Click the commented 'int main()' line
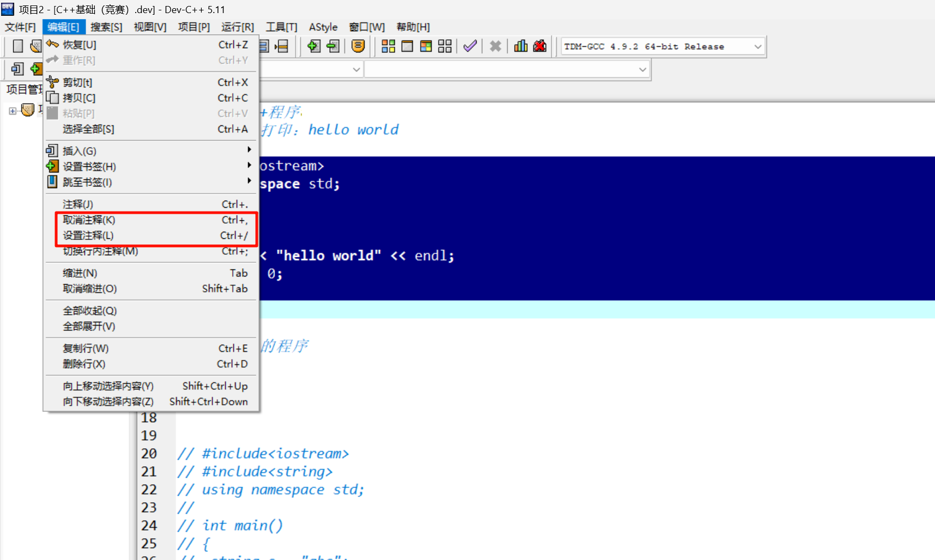The width and height of the screenshot is (935, 560). pos(230,526)
